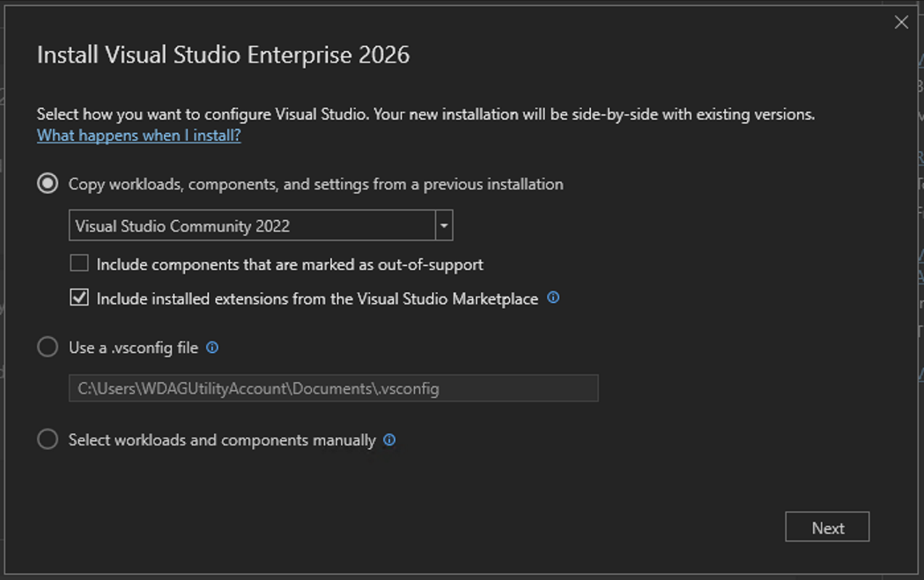Screen dimensions: 924x580
Task: Click the dropdown arrow on the installation selector
Action: 444,225
